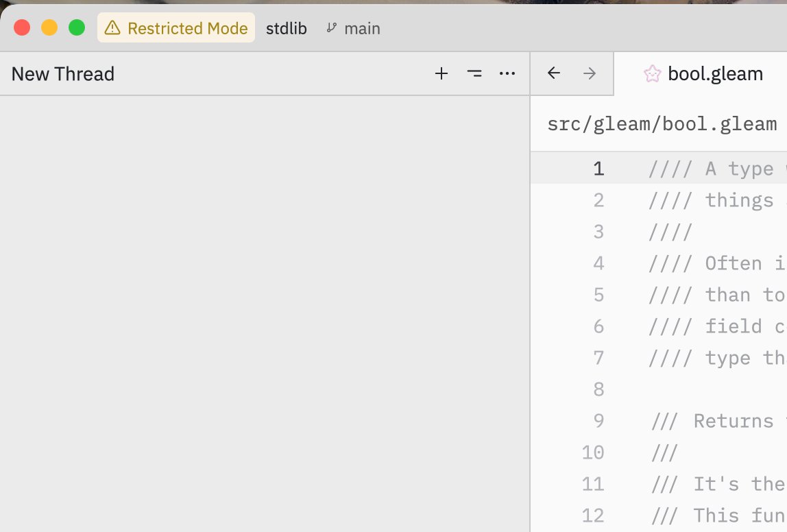The width and height of the screenshot is (787, 532).
Task: Click the git branch icon beside main
Action: click(x=331, y=28)
